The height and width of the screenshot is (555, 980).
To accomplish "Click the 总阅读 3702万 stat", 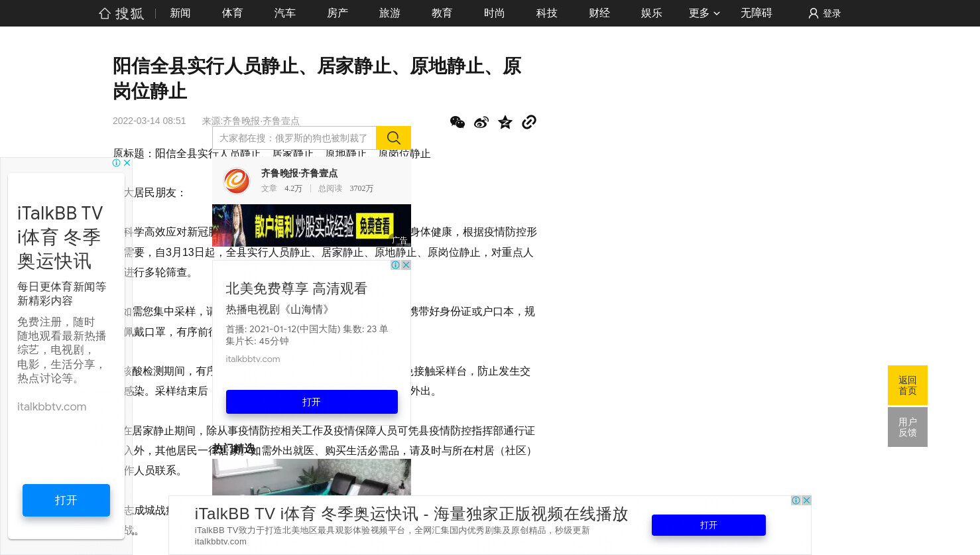I will 345,188.
